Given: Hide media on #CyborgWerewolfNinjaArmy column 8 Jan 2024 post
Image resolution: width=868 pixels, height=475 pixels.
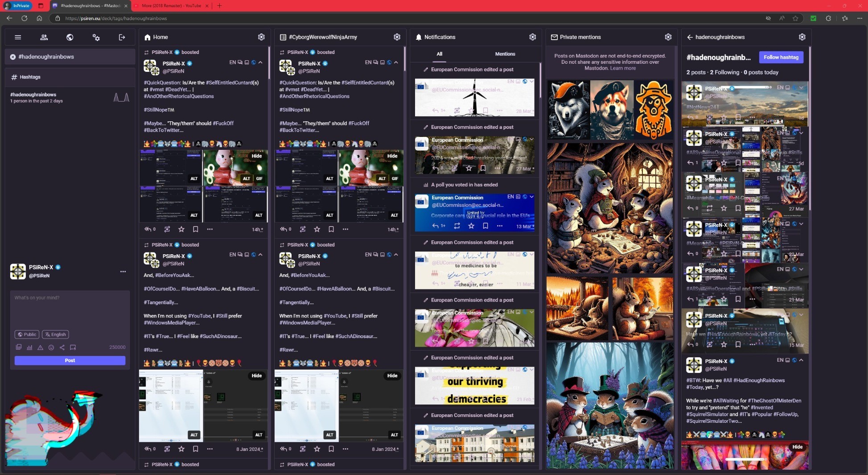Looking at the screenshot, I should [x=392, y=376].
